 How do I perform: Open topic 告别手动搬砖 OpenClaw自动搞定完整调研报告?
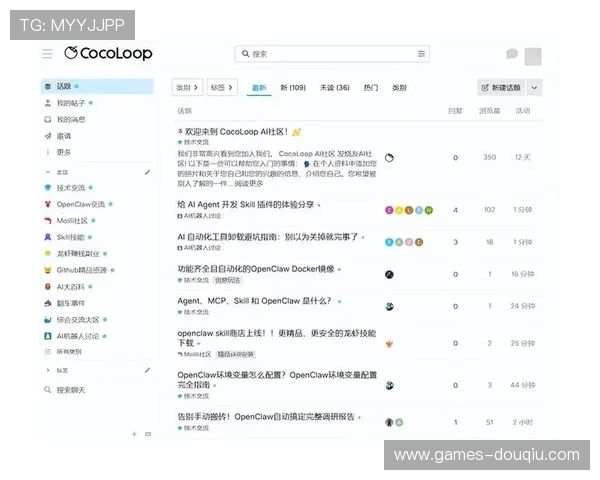266,416
